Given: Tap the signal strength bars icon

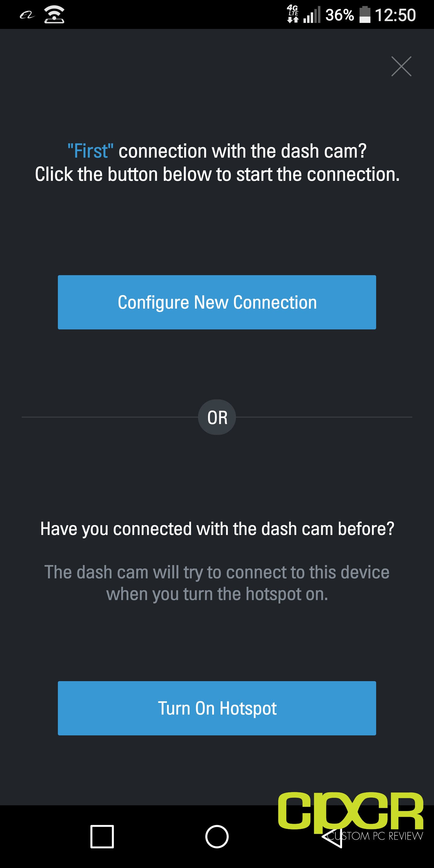Looking at the screenshot, I should [x=312, y=15].
